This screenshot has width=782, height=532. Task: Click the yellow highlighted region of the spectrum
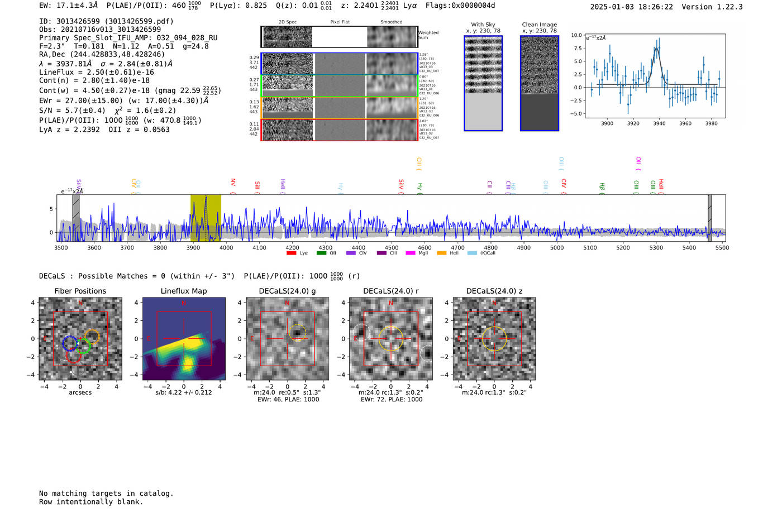pyautogui.click(x=206, y=218)
